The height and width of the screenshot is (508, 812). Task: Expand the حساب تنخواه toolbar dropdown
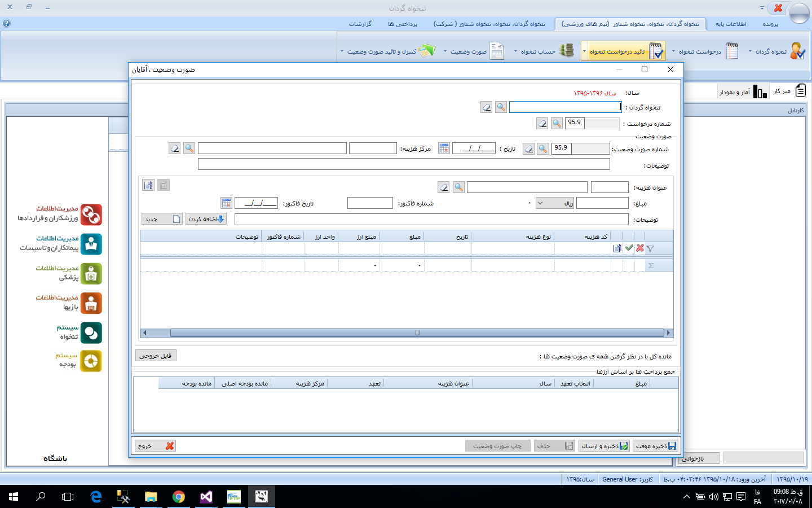pos(515,51)
